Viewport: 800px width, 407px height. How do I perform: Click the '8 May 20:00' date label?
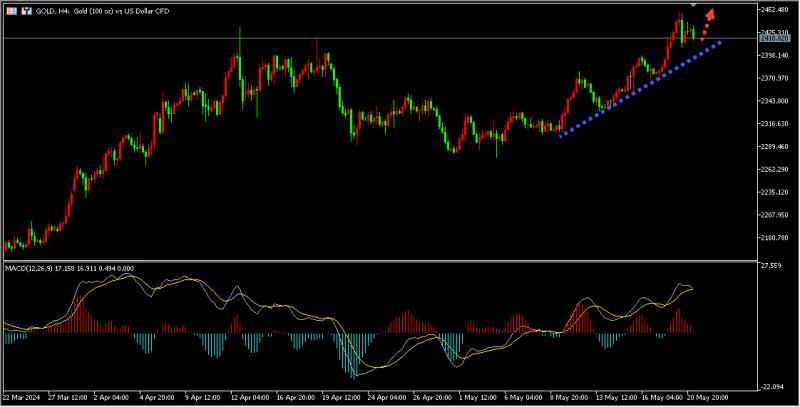tap(568, 397)
